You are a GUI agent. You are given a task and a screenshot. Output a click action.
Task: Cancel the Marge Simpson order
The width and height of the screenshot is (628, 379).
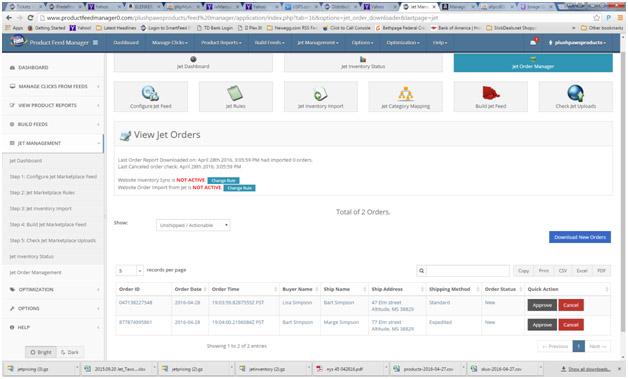571,325
